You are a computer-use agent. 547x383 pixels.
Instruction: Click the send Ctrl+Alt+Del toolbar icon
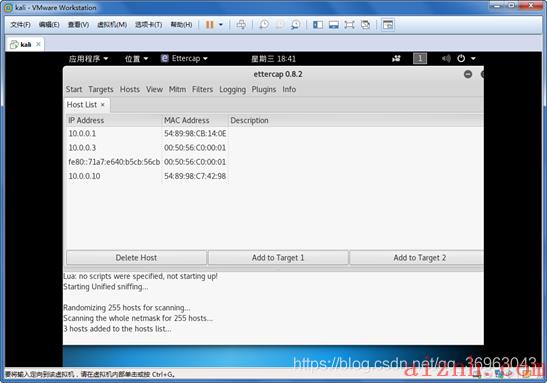click(x=241, y=25)
